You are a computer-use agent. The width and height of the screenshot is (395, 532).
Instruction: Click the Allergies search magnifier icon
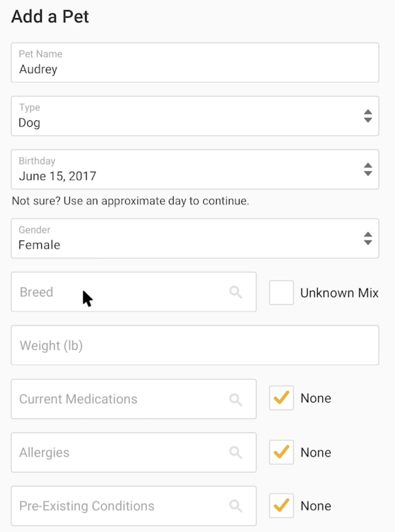(x=236, y=452)
